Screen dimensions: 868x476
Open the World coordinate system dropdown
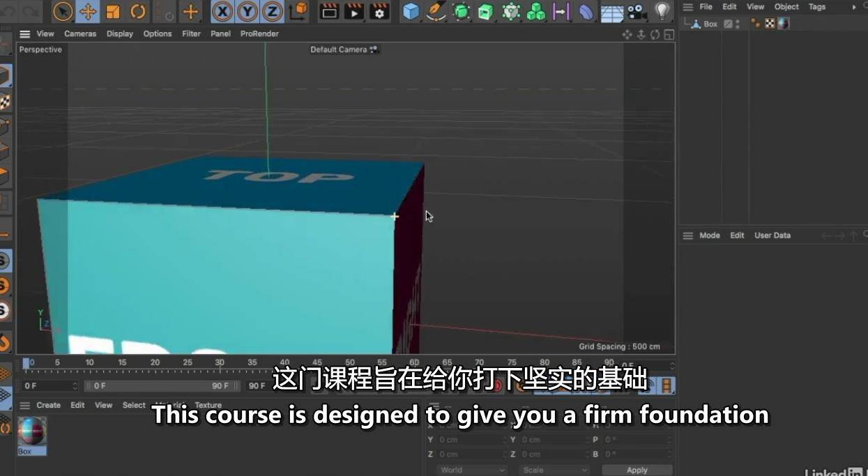(x=471, y=470)
